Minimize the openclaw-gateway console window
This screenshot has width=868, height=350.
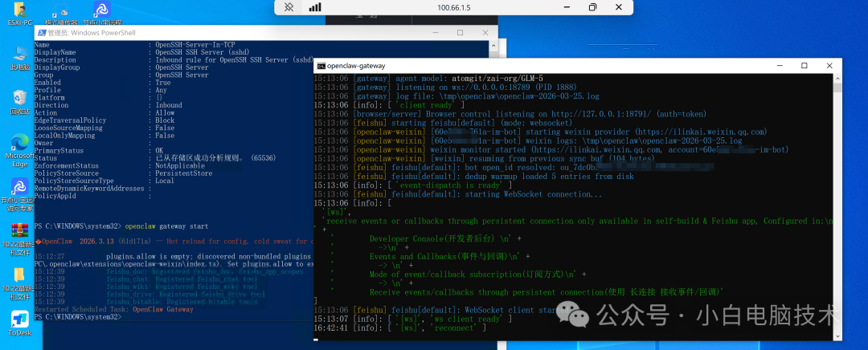tap(778, 65)
